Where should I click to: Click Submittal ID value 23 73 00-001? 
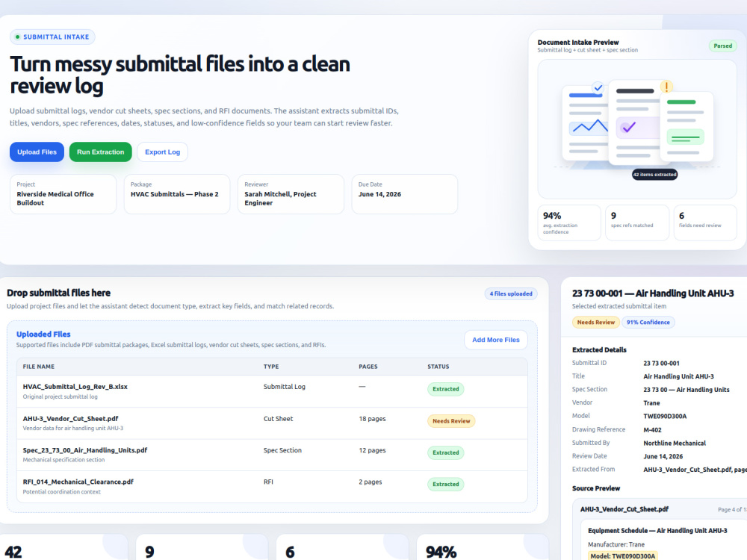pos(661,364)
